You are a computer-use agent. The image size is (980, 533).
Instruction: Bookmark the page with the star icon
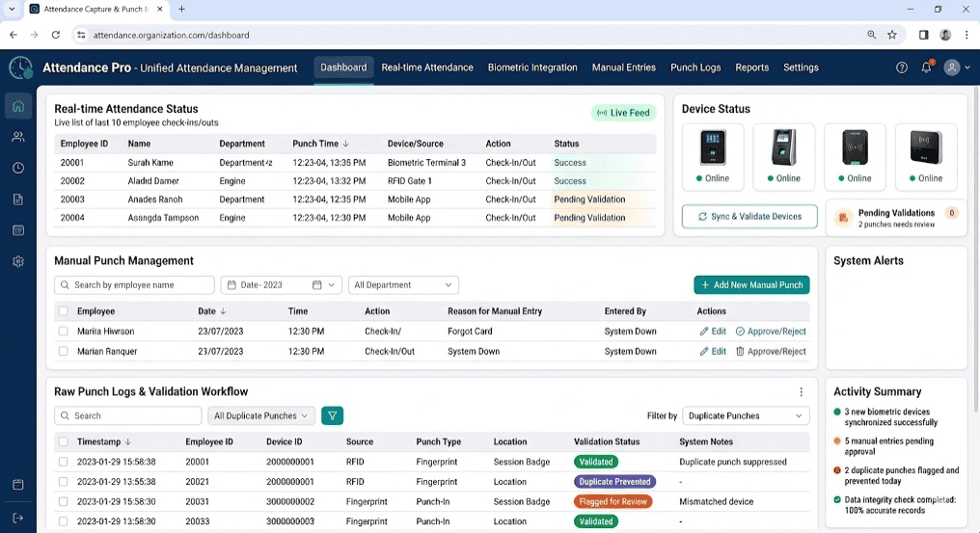(892, 35)
